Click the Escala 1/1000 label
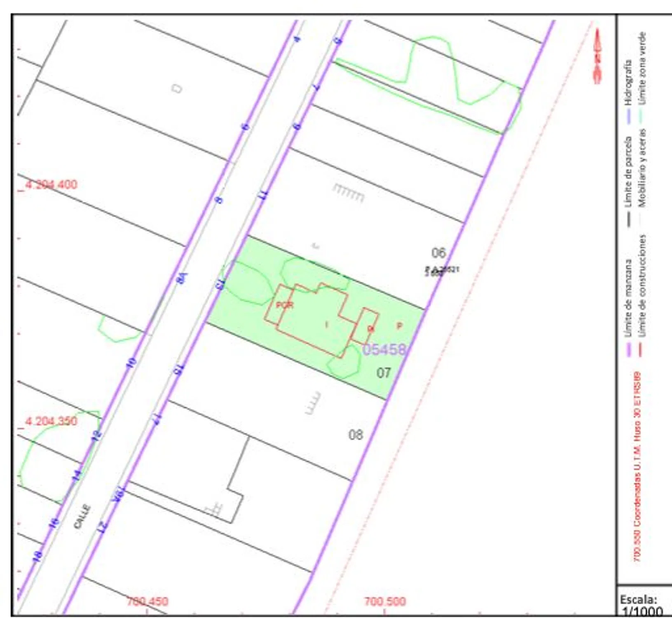672x618 pixels. [641, 605]
